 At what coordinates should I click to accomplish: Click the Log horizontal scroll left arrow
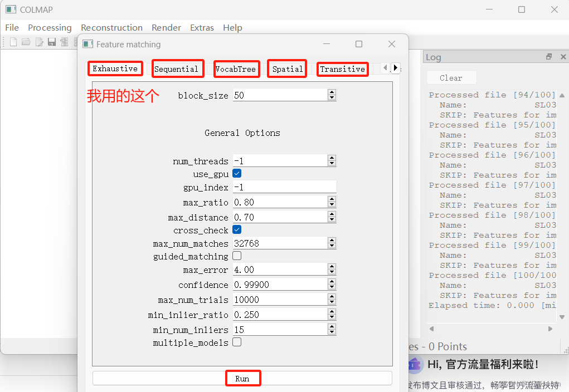point(431,329)
